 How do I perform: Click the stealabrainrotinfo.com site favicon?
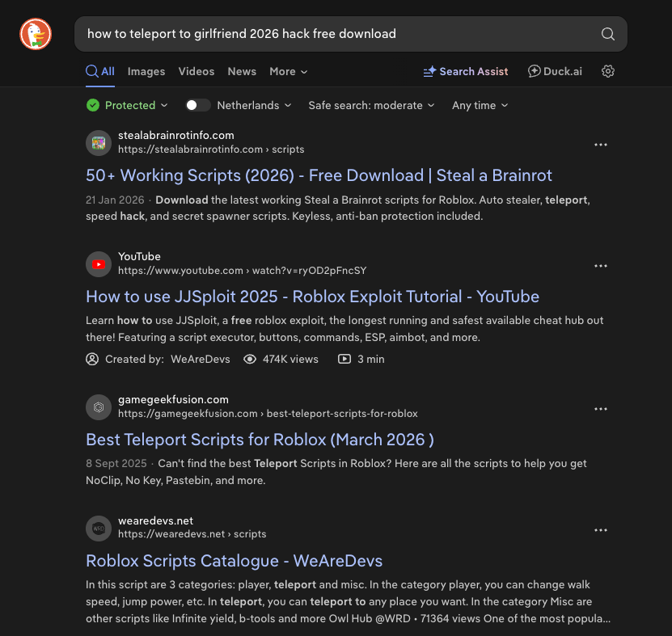tap(98, 143)
